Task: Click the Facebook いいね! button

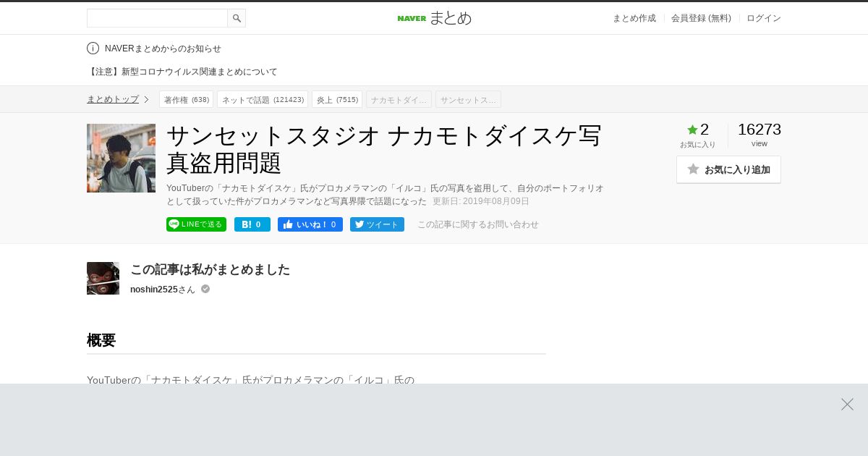Action: click(310, 224)
